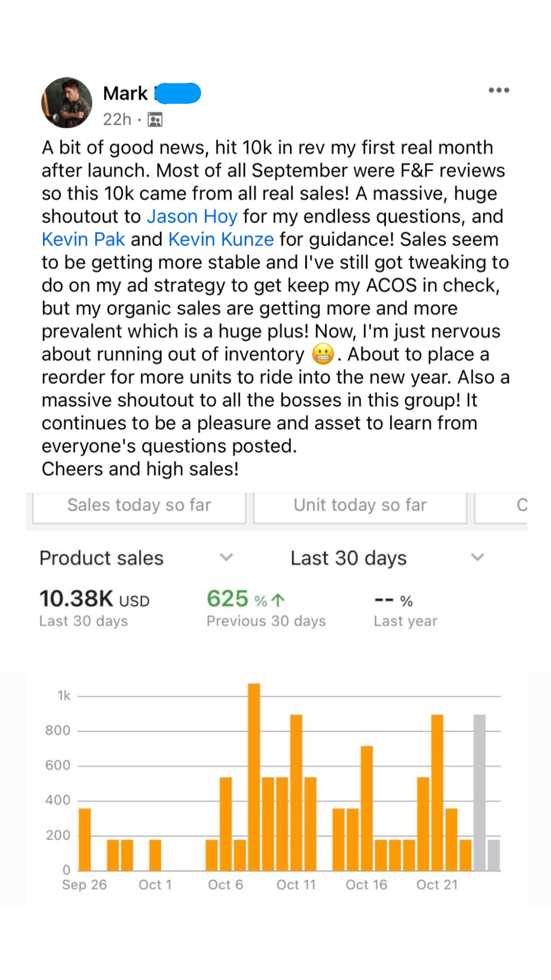Expand the Last 30 days dropdown
The height and width of the screenshot is (980, 551).
(477, 557)
